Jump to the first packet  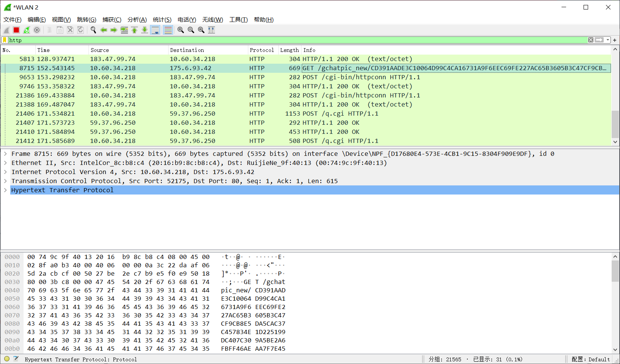134,30
